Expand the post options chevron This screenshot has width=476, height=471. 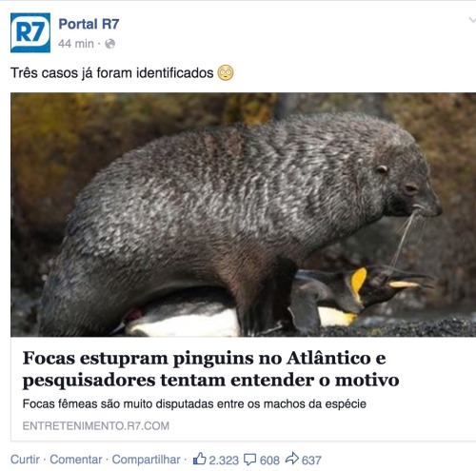click(472, 21)
